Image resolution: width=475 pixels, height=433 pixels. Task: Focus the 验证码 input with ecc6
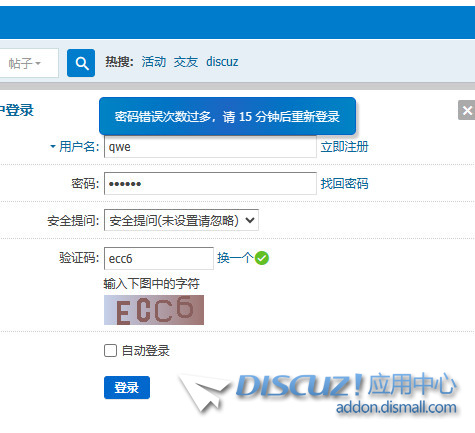[159, 258]
